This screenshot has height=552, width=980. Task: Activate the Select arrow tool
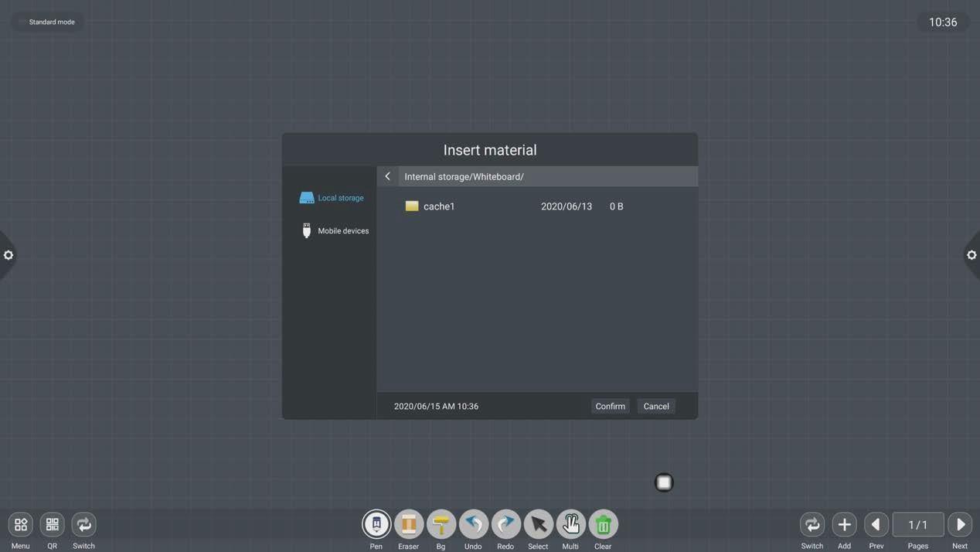click(539, 524)
